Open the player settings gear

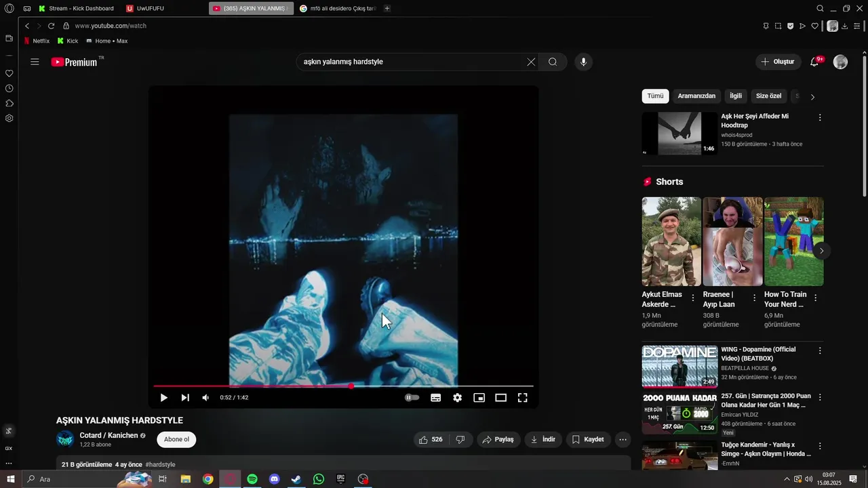[458, 398]
